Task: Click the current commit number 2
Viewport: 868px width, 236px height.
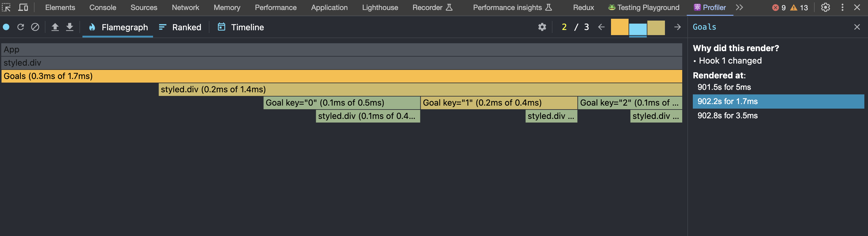Action: pyautogui.click(x=564, y=27)
